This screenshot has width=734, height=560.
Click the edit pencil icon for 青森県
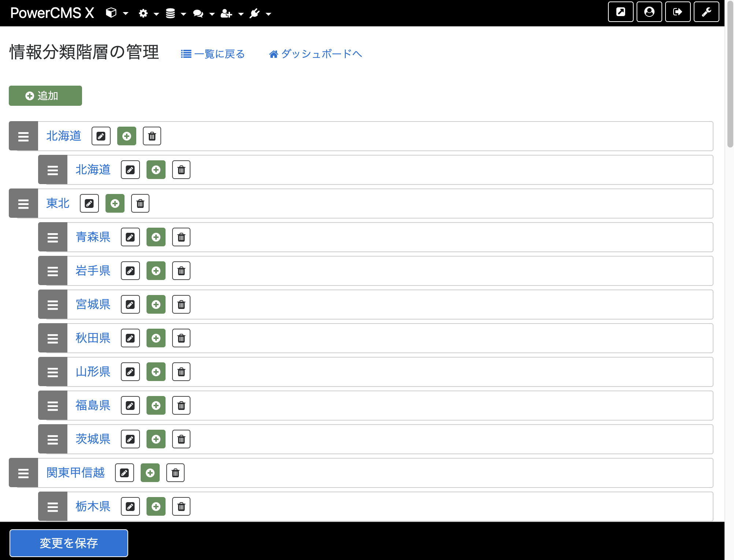[130, 237]
